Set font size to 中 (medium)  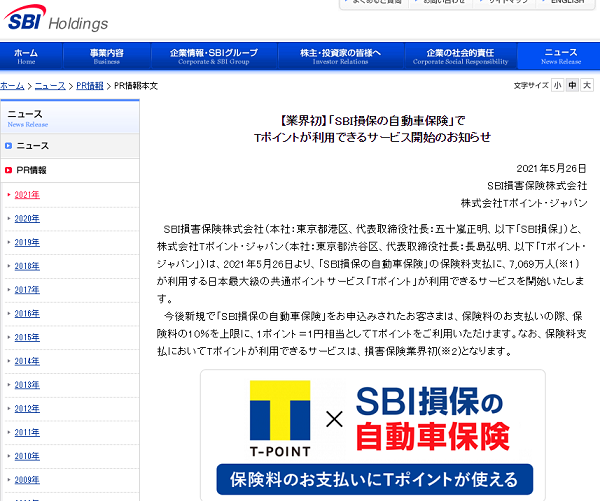[x=572, y=85]
